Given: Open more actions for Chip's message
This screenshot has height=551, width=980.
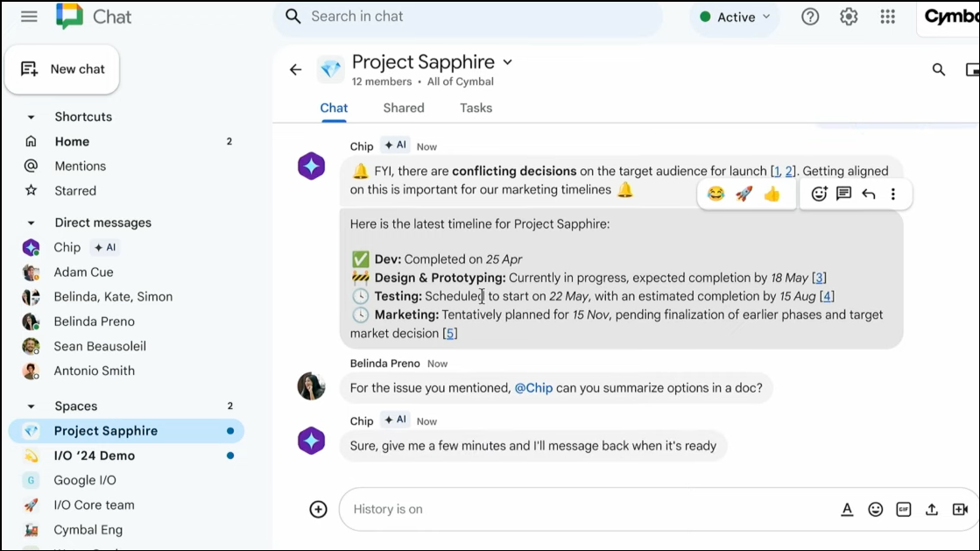Looking at the screenshot, I should [893, 194].
